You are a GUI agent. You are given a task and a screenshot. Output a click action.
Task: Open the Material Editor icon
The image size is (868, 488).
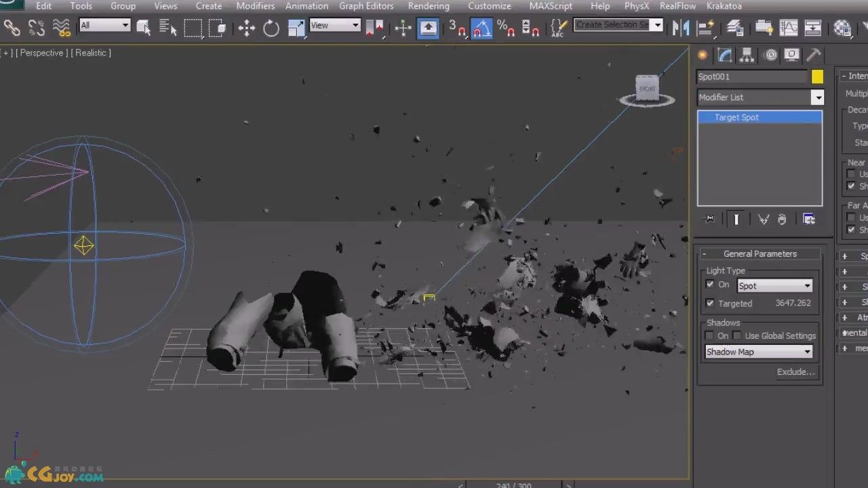coord(842,28)
